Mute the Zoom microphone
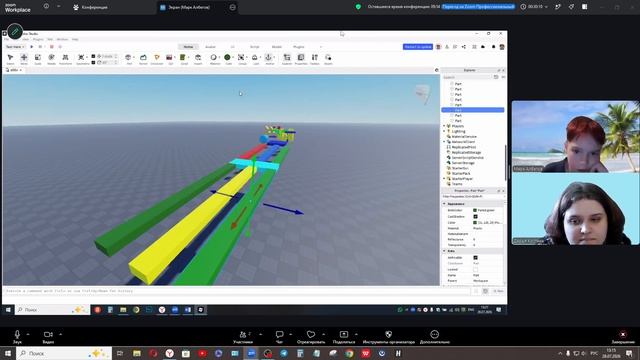This screenshot has width=640, height=360. point(17,337)
